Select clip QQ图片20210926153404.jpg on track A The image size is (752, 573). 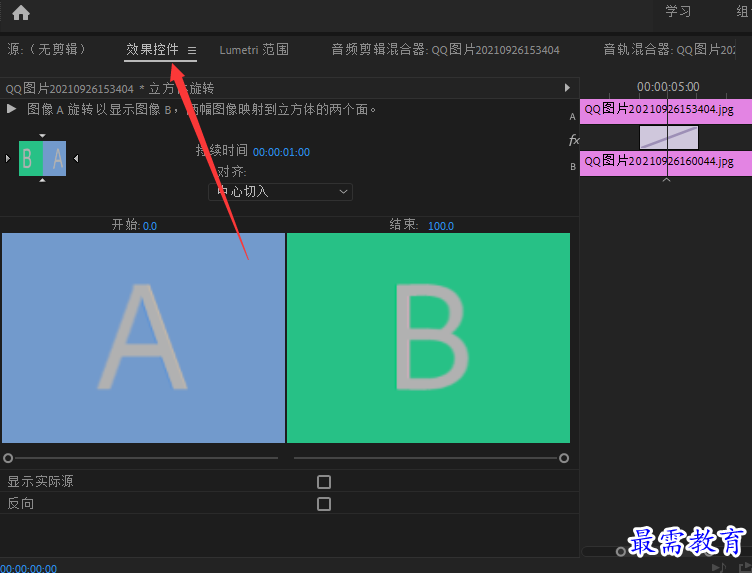pos(666,111)
